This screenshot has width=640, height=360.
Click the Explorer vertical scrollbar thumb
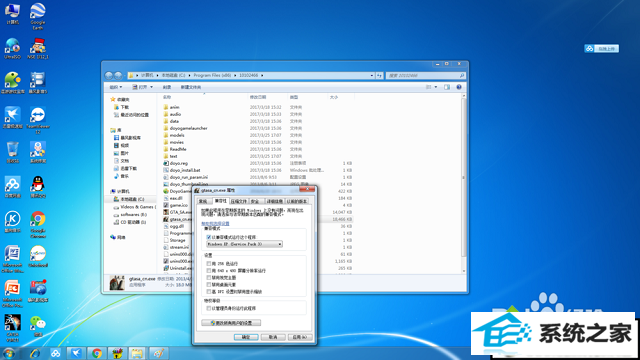463,177
